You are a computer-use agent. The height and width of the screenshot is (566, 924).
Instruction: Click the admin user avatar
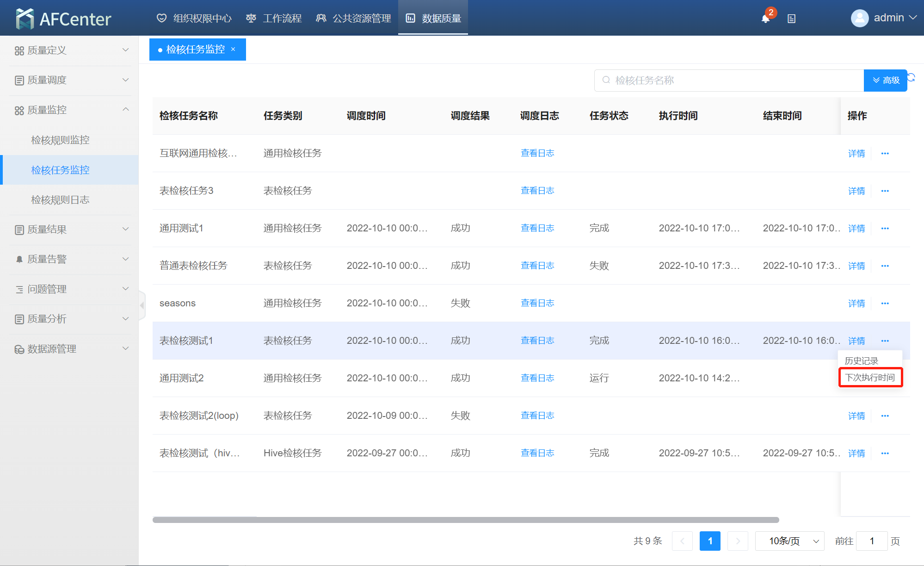pyautogui.click(x=859, y=18)
